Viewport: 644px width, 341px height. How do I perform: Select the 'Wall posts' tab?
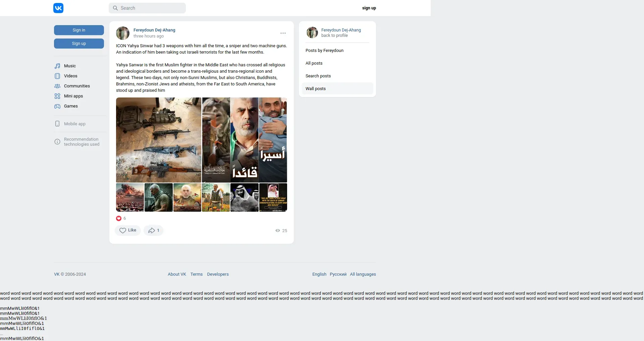tap(337, 89)
